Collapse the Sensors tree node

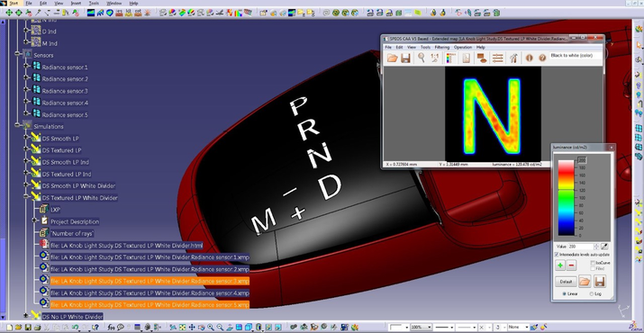coord(17,54)
